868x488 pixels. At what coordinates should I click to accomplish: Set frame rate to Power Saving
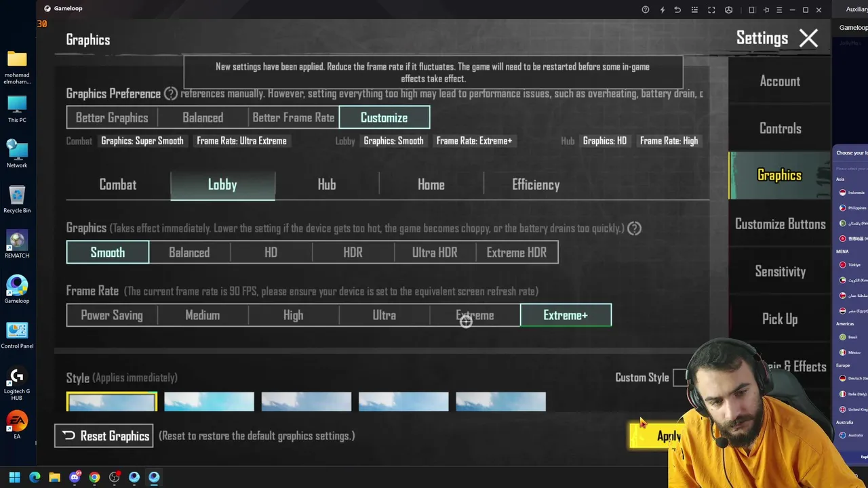[112, 315]
